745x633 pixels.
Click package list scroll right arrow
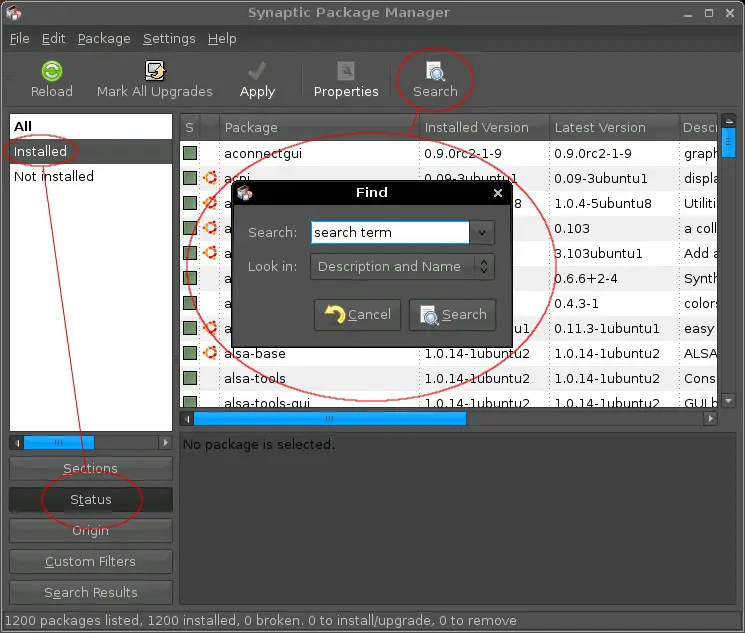[710, 419]
